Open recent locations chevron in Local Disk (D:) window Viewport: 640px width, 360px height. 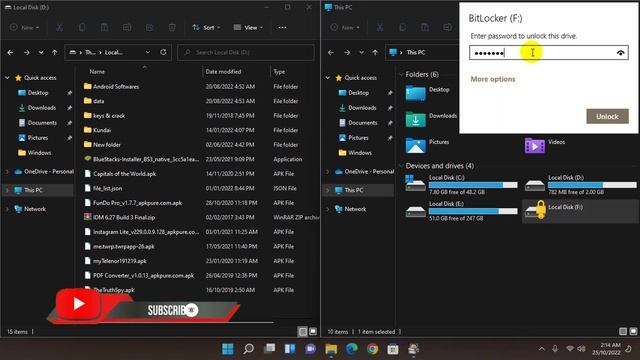pyautogui.click(x=41, y=53)
